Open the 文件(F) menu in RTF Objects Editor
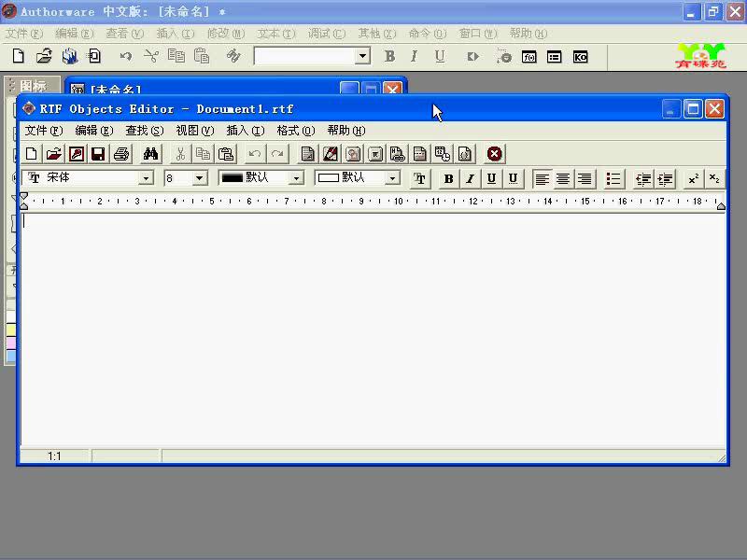Image resolution: width=747 pixels, height=560 pixels. tap(43, 131)
